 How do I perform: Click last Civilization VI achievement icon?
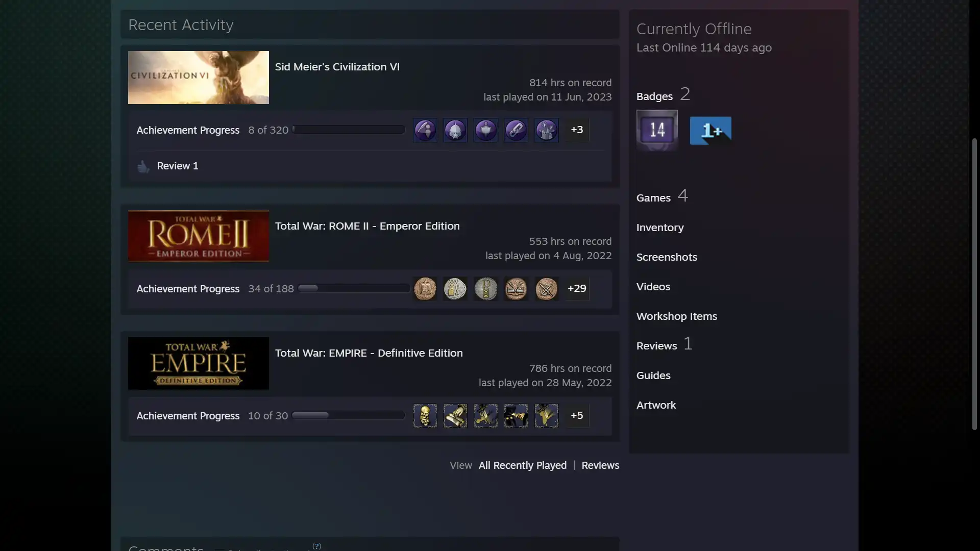[x=546, y=130]
